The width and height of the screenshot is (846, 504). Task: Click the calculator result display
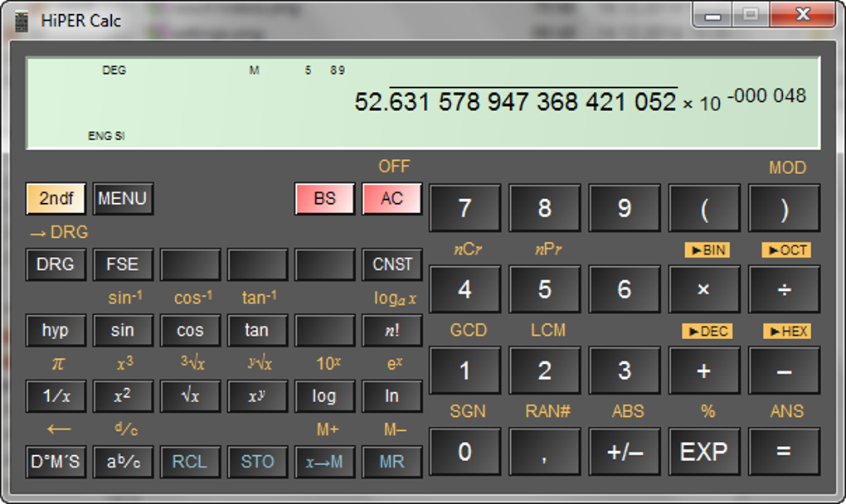pyautogui.click(x=424, y=103)
